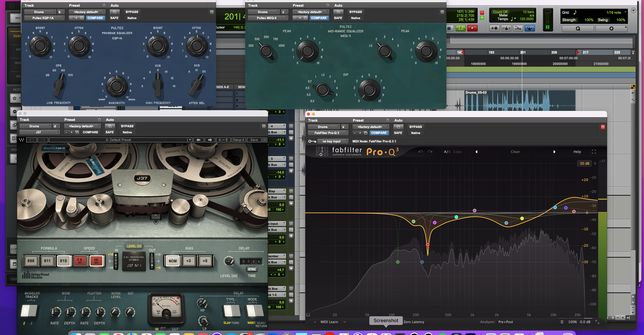Click the Pro-Q 3 key input icon
This screenshot has height=335, width=644.
point(312,141)
